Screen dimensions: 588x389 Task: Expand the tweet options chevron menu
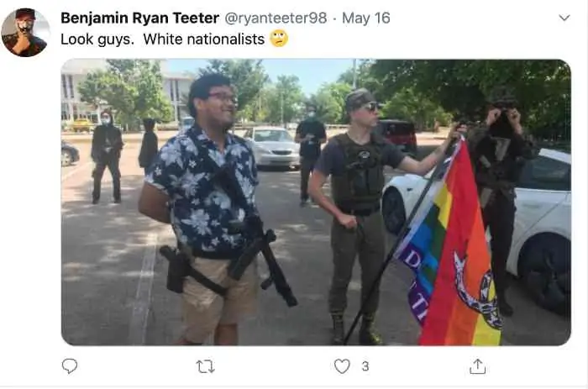564,18
